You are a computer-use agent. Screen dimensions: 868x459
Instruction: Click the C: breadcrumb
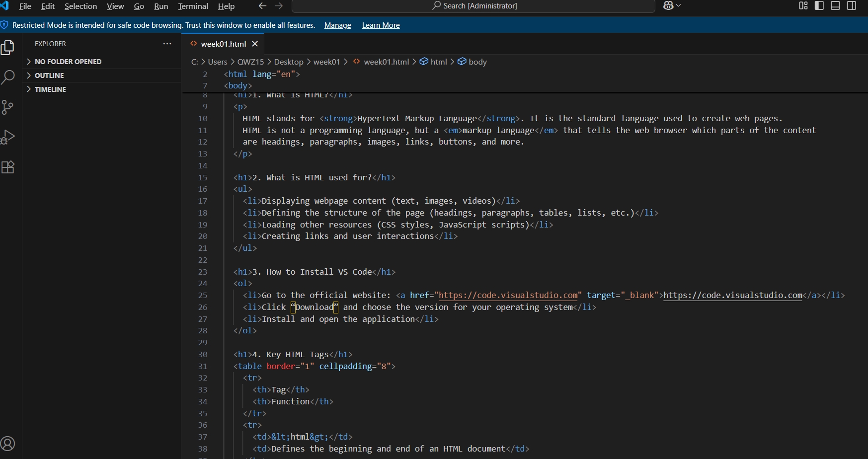195,62
